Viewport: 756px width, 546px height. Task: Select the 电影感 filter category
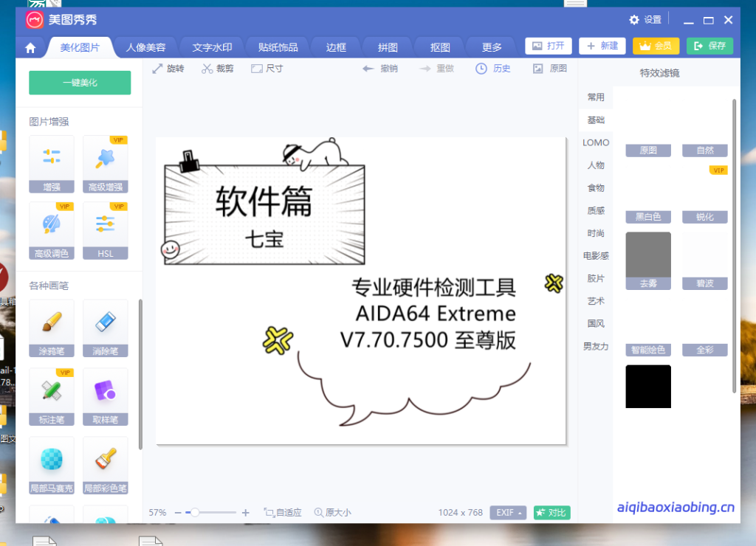tap(596, 256)
